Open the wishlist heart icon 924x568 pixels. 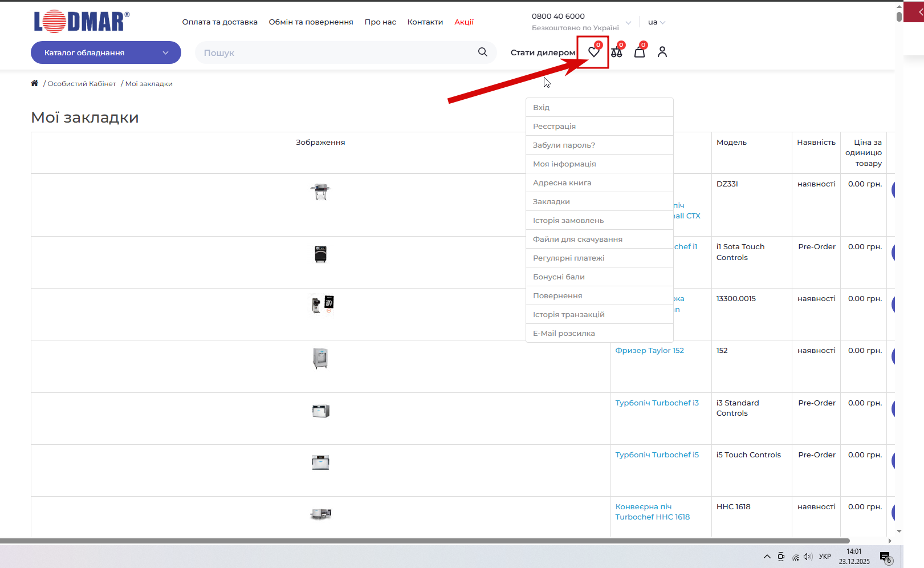click(x=594, y=52)
